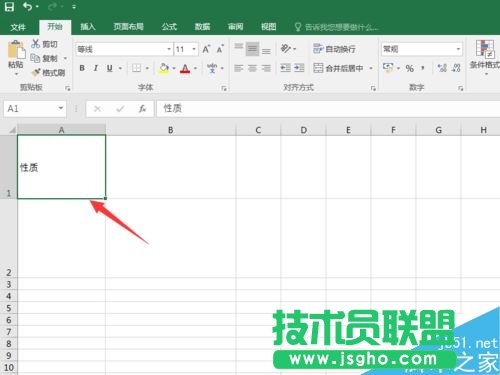Increase decimal places
500x375 pixels.
pos(442,68)
